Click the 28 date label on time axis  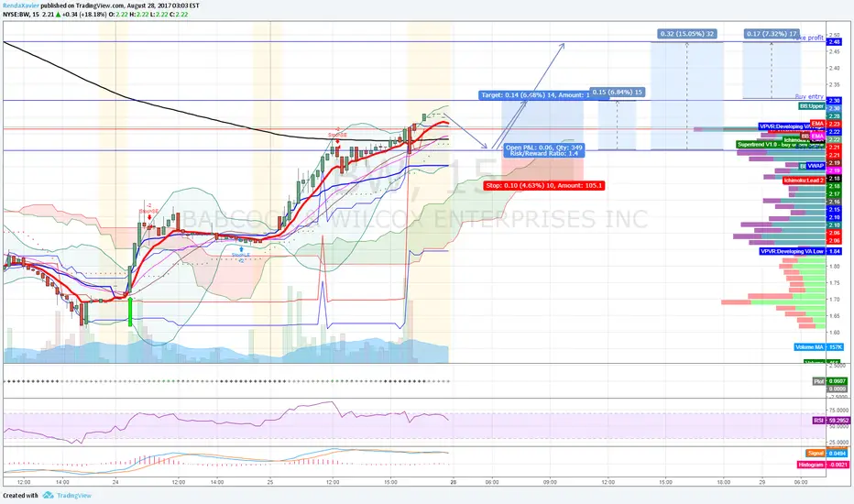pyautogui.click(x=454, y=482)
